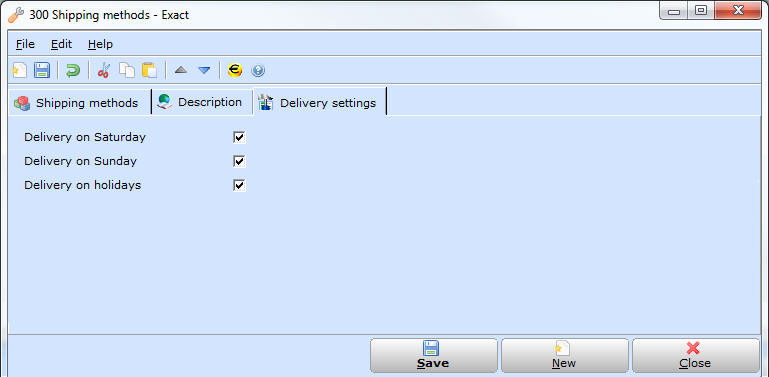Switch to the Shipping methods tab

(x=79, y=102)
